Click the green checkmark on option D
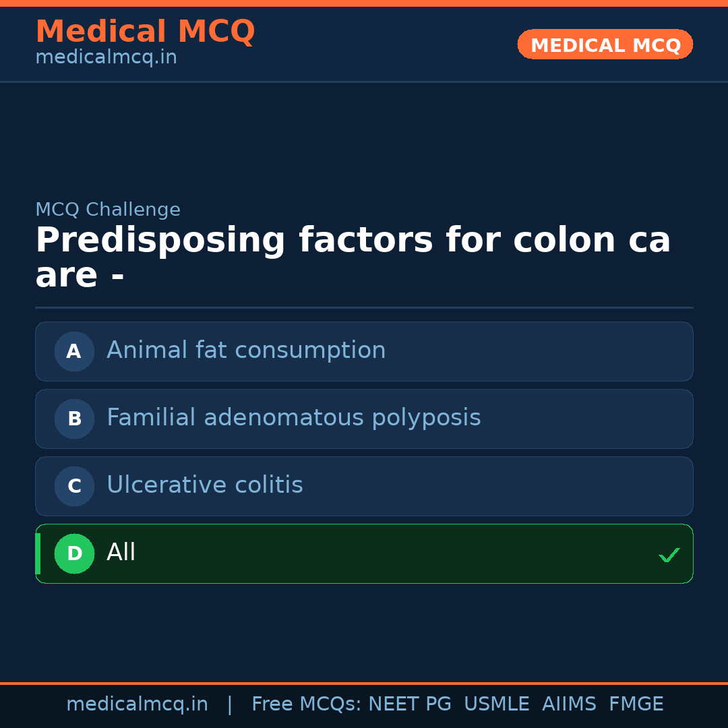Image resolution: width=728 pixels, height=728 pixels. tap(669, 555)
